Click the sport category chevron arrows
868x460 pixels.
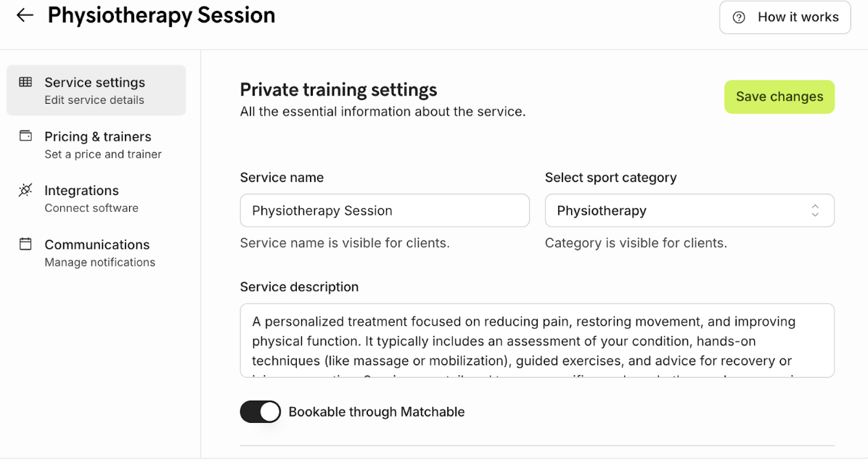[x=815, y=210]
